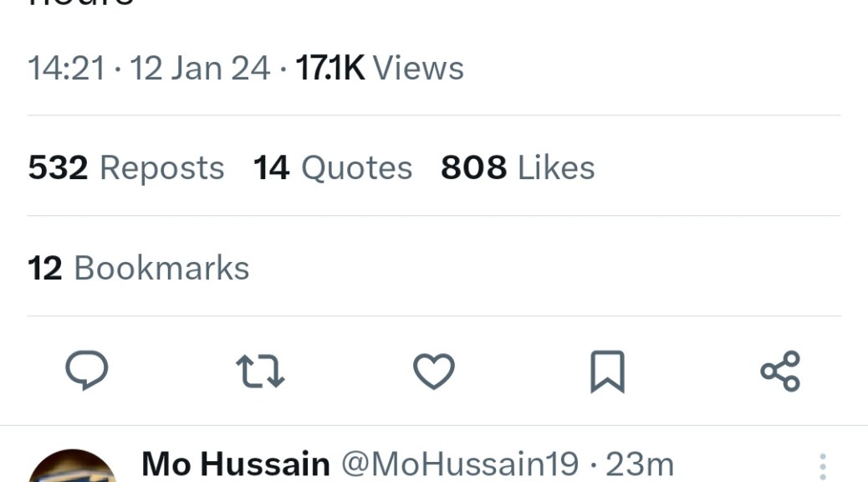Tap the 17.1K Views count
868x482 pixels.
tap(329, 68)
